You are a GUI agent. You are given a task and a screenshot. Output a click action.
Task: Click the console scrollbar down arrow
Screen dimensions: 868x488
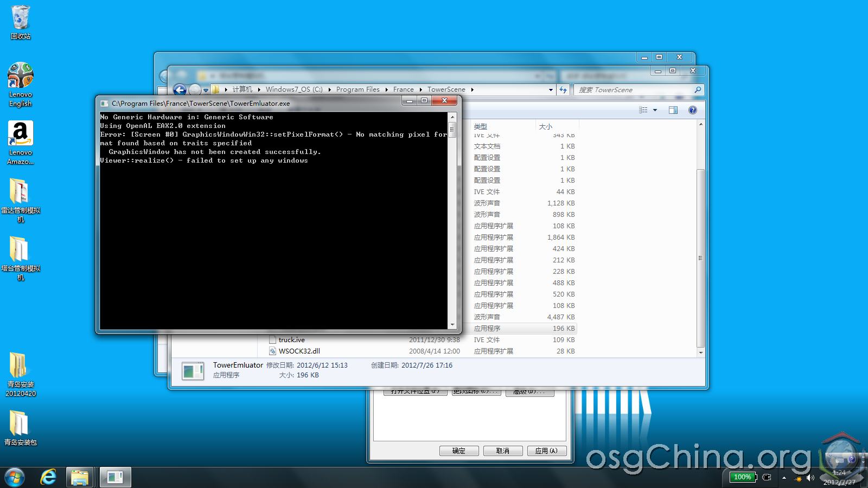click(452, 325)
